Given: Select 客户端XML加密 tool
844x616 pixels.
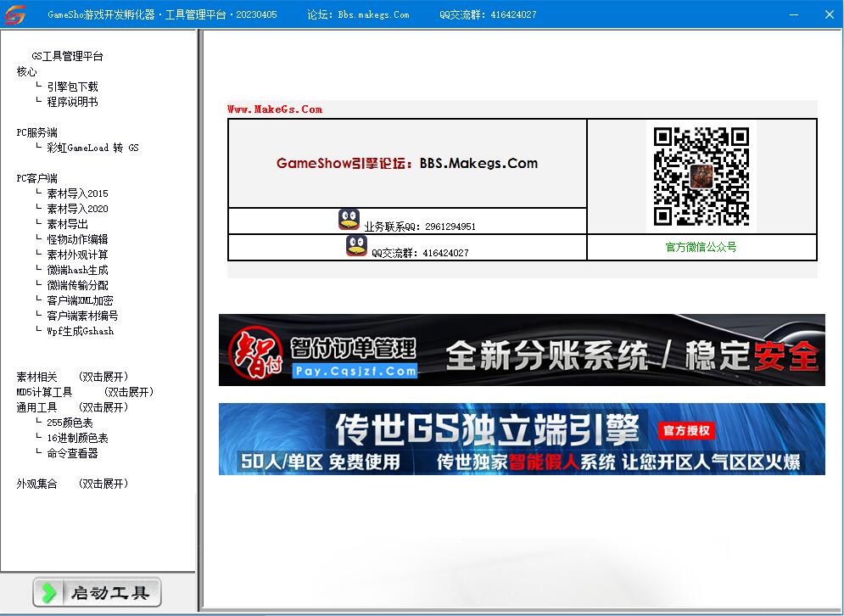Looking at the screenshot, I should pyautogui.click(x=81, y=300).
